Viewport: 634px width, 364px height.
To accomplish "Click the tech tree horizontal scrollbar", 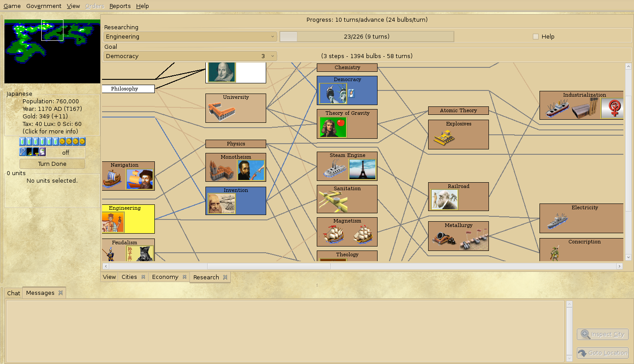I will pyautogui.click(x=362, y=266).
